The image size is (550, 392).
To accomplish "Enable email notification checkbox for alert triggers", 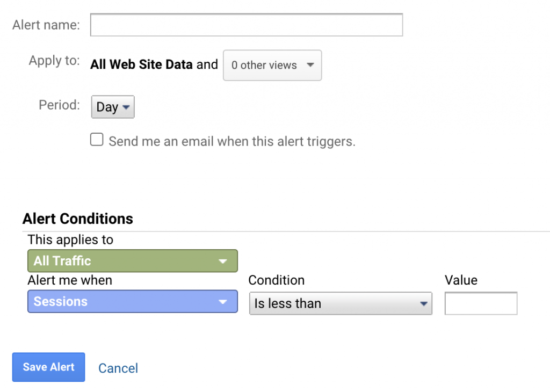I will pos(97,140).
